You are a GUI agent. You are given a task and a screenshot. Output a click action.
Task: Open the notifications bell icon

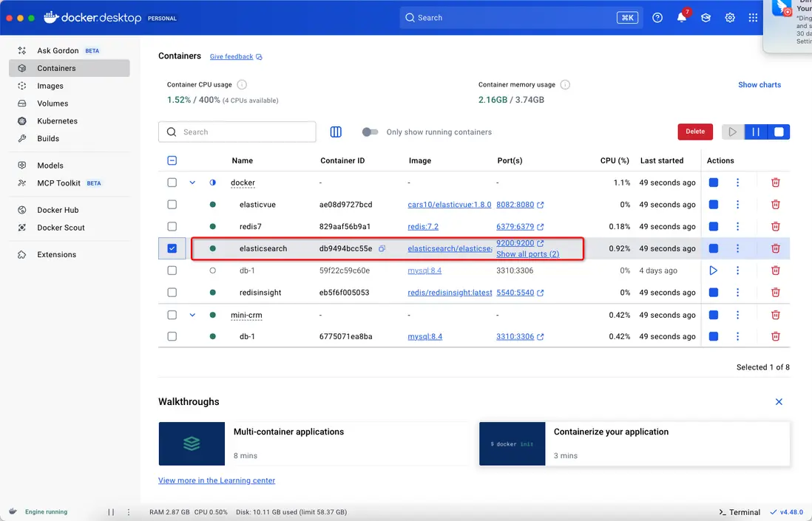tap(681, 18)
